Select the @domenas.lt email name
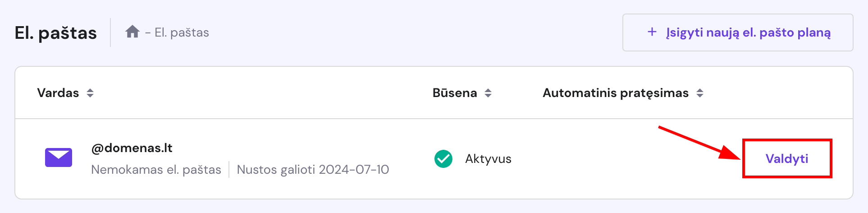Viewport: 868px width, 213px height. pyautogui.click(x=132, y=148)
